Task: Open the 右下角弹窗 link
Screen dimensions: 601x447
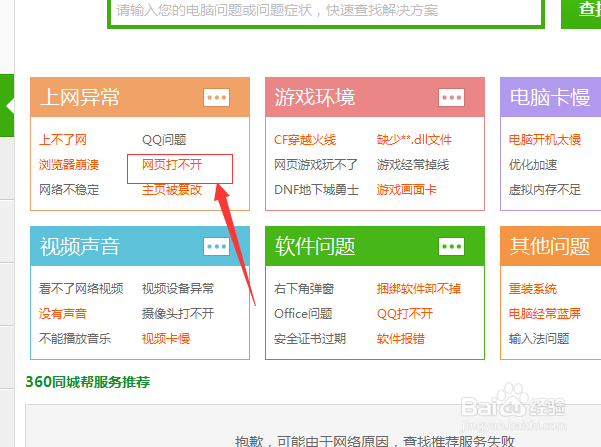Action: [x=304, y=289]
